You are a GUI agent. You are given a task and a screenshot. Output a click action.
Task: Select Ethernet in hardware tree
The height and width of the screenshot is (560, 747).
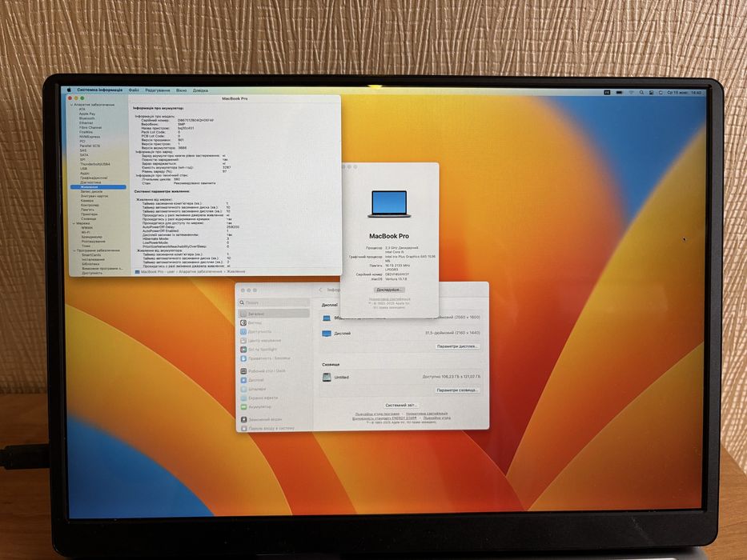tap(86, 123)
